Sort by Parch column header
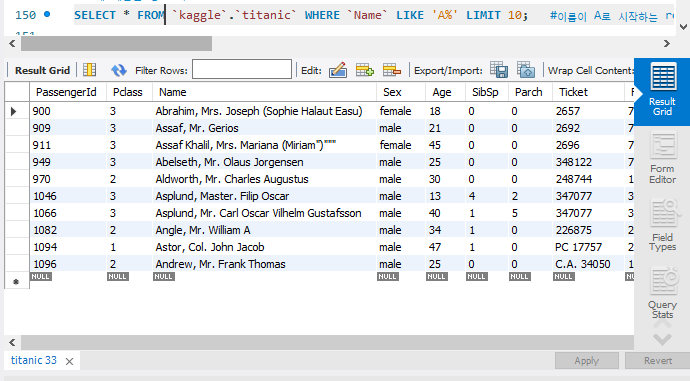 (x=530, y=92)
